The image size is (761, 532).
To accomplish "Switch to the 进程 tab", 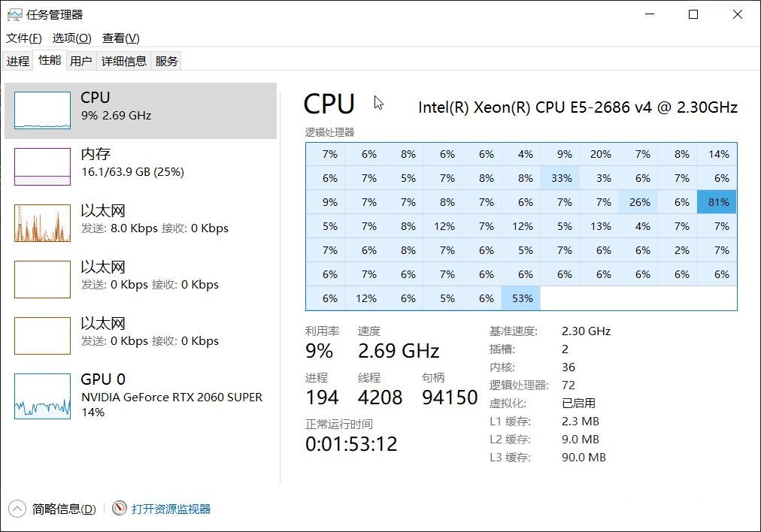I will click(x=18, y=62).
